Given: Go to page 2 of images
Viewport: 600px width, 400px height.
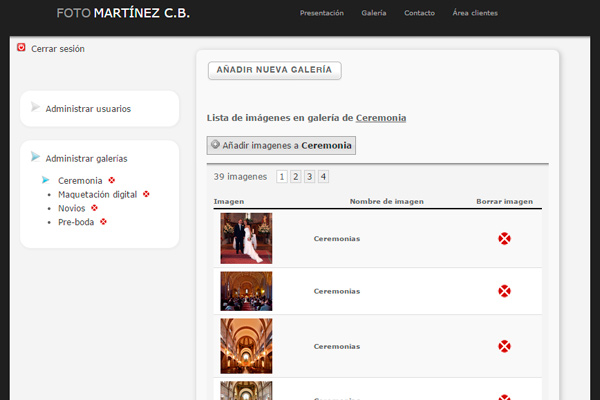Looking at the screenshot, I should pyautogui.click(x=296, y=177).
